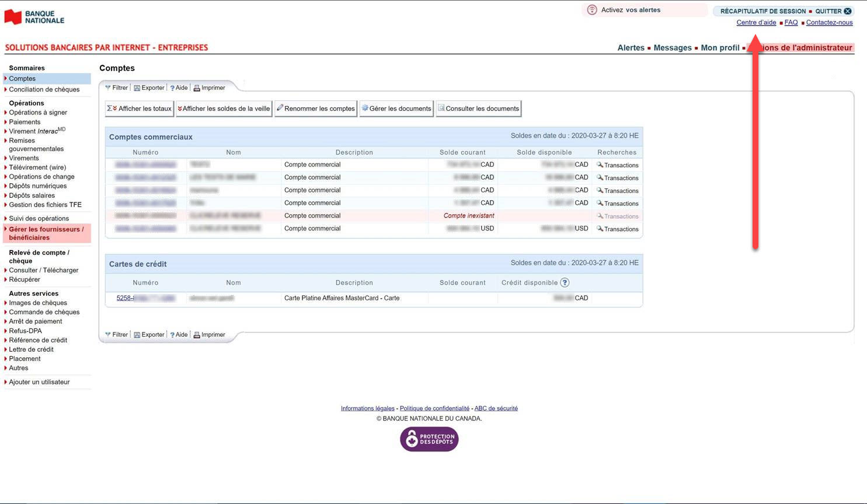Click the Crédit disponible help question icon
This screenshot has width=867, height=504.
point(565,283)
